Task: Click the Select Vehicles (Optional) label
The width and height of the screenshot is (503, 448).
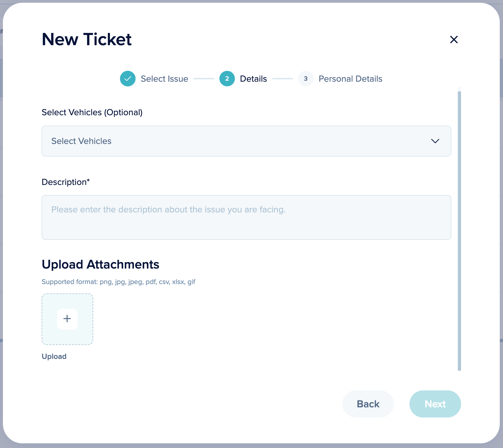Action: coord(92,112)
